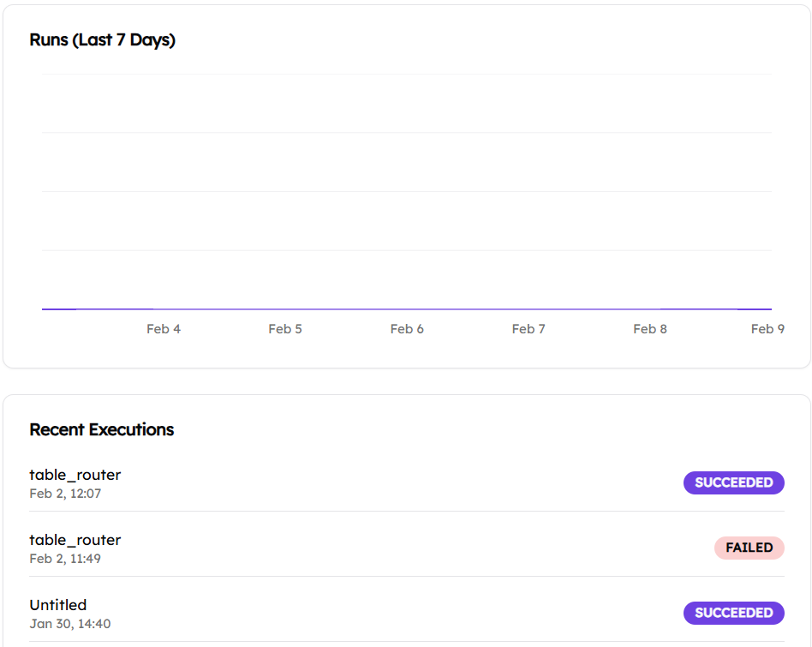
Task: Click SUCCEEDED badge on the Untitled execution
Action: click(x=733, y=613)
